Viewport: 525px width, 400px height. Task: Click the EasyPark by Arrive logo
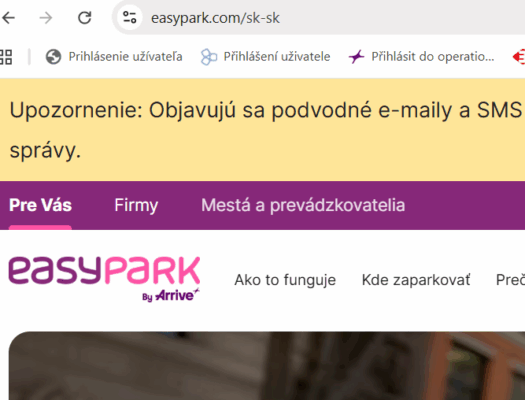point(104,279)
